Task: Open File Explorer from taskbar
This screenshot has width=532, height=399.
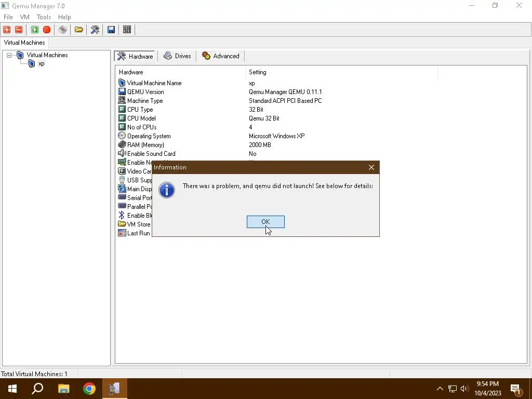Action: pos(63,389)
